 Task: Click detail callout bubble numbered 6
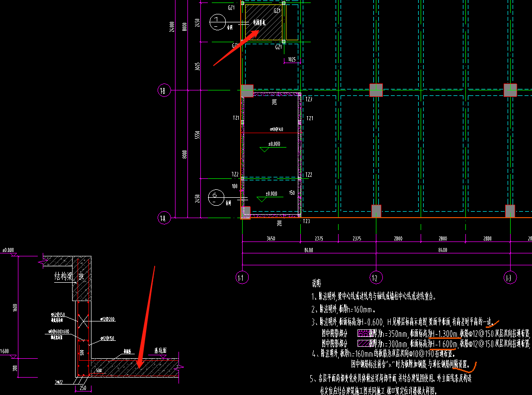pos(216,198)
